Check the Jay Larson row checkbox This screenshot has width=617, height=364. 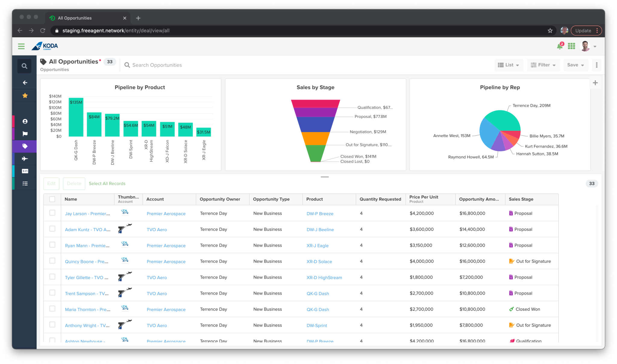point(52,213)
